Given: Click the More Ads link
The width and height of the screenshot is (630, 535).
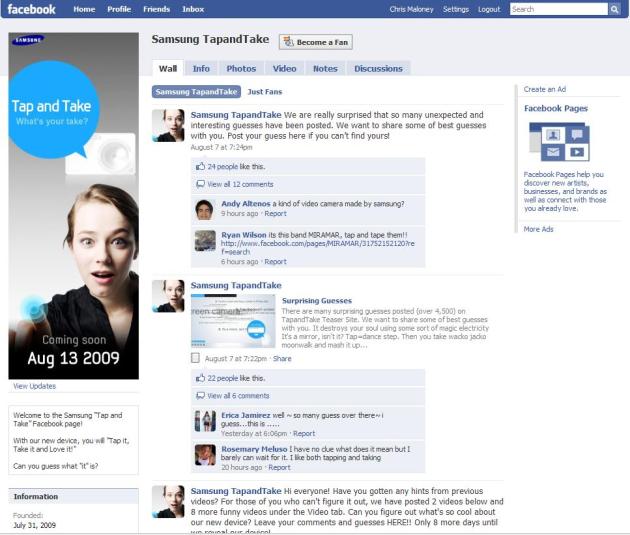Looking at the screenshot, I should click(538, 229).
